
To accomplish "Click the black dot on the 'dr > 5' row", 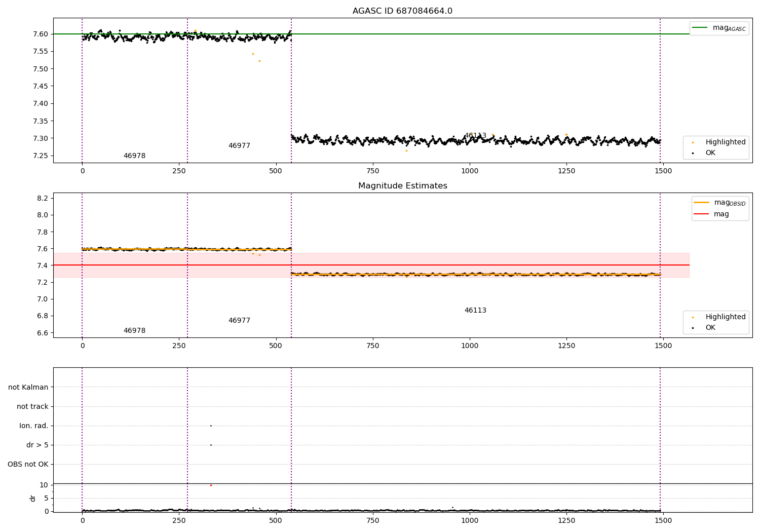I will (x=211, y=445).
